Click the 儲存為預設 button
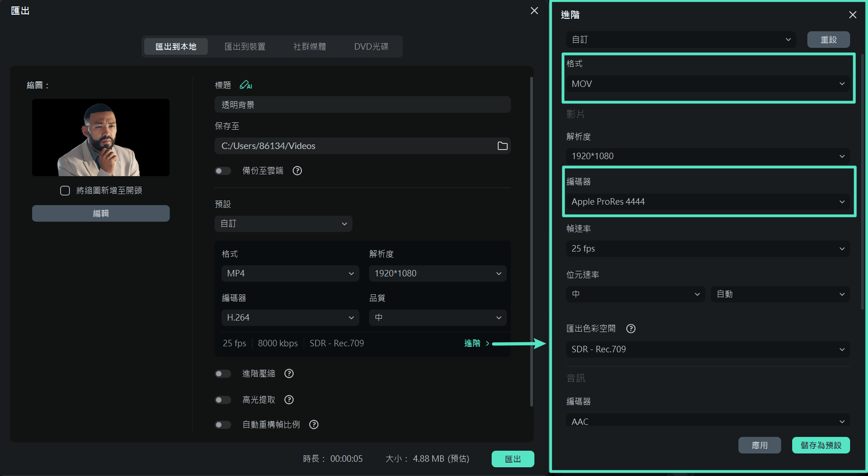868x476 pixels. click(x=821, y=445)
